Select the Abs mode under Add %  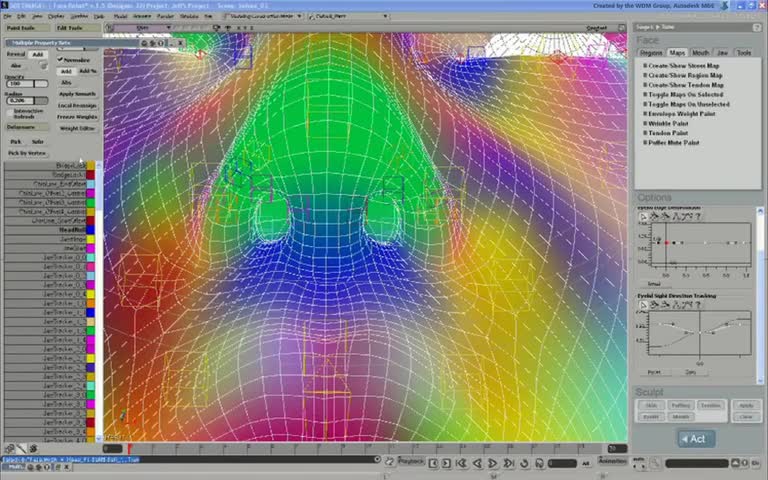pyautogui.click(x=66, y=82)
